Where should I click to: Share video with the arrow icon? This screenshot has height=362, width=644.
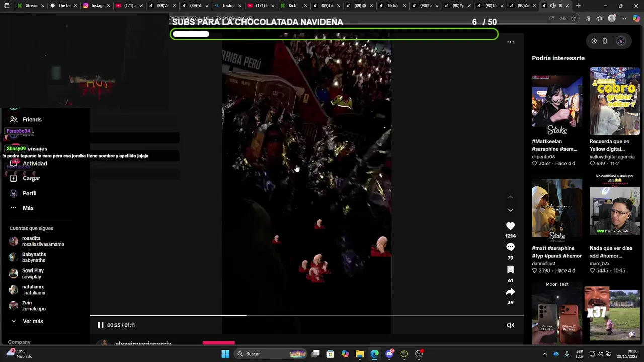[510, 292]
